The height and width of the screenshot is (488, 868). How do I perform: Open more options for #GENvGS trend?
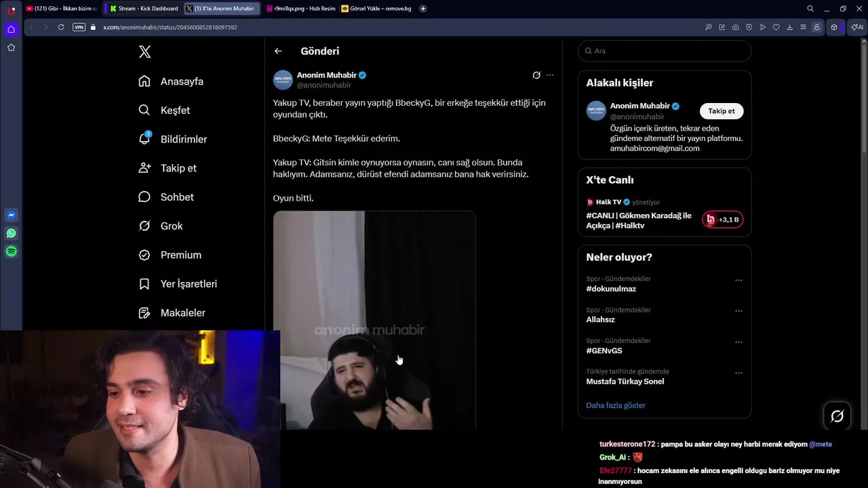(738, 342)
